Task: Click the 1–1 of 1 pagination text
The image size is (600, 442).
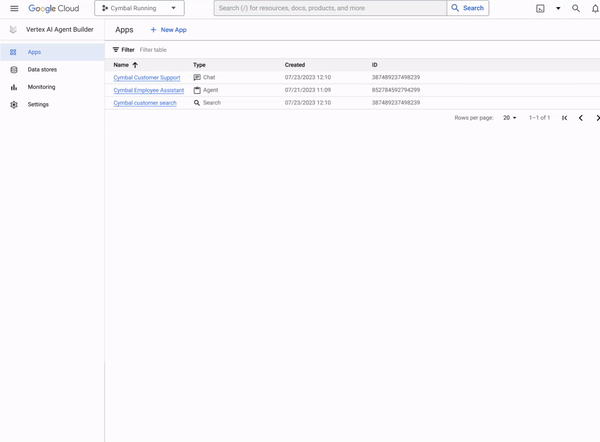Action: click(x=540, y=118)
